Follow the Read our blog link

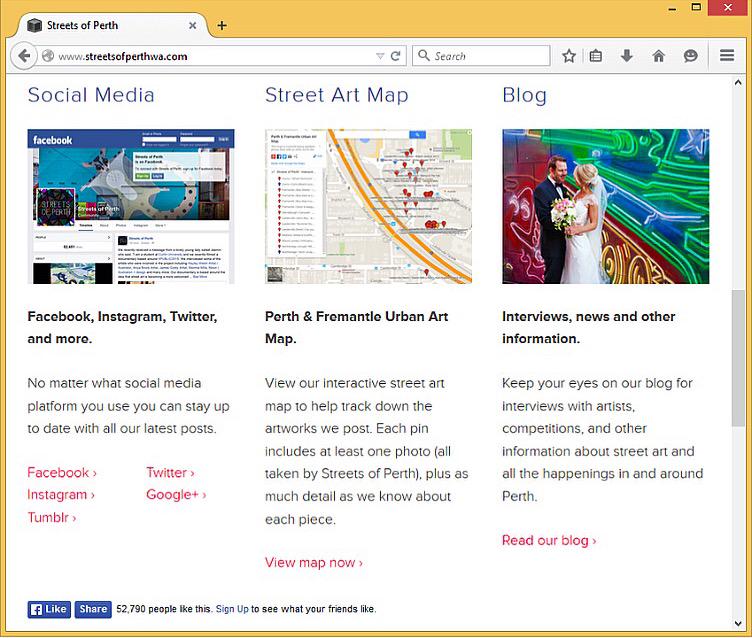(549, 540)
